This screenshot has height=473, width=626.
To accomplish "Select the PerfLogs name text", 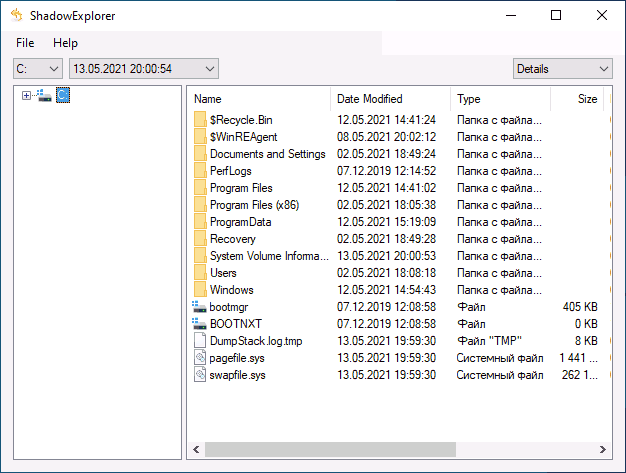I will (x=231, y=171).
